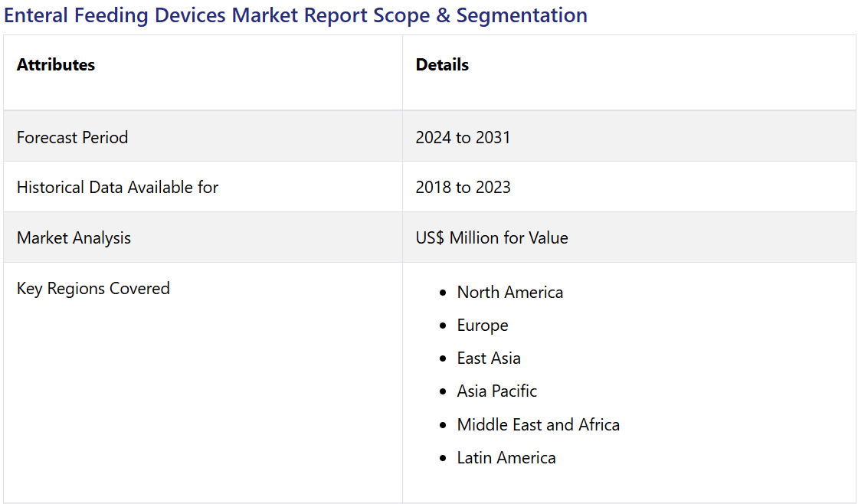The image size is (858, 504).
Task: Click the bullet point beside North America
Action: click(443, 293)
